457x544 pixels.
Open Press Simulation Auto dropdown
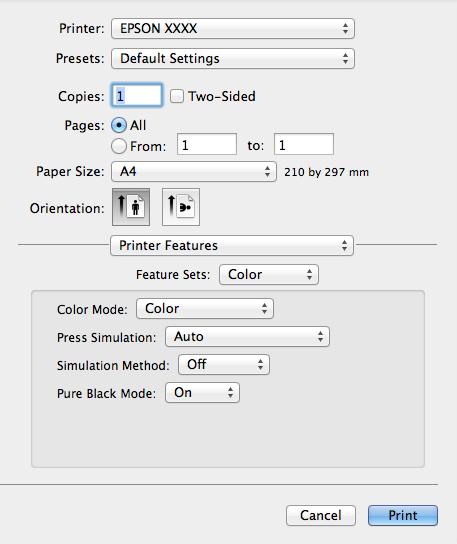point(247,337)
